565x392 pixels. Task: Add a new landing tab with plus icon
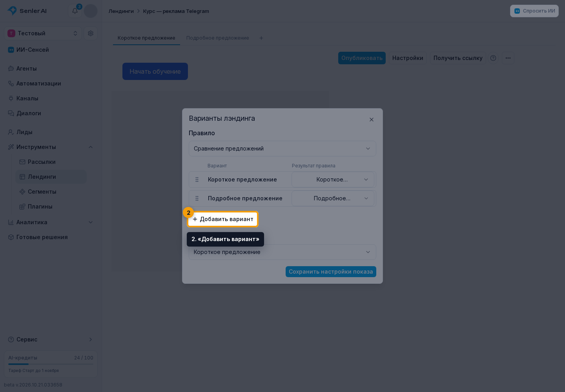tap(261, 38)
